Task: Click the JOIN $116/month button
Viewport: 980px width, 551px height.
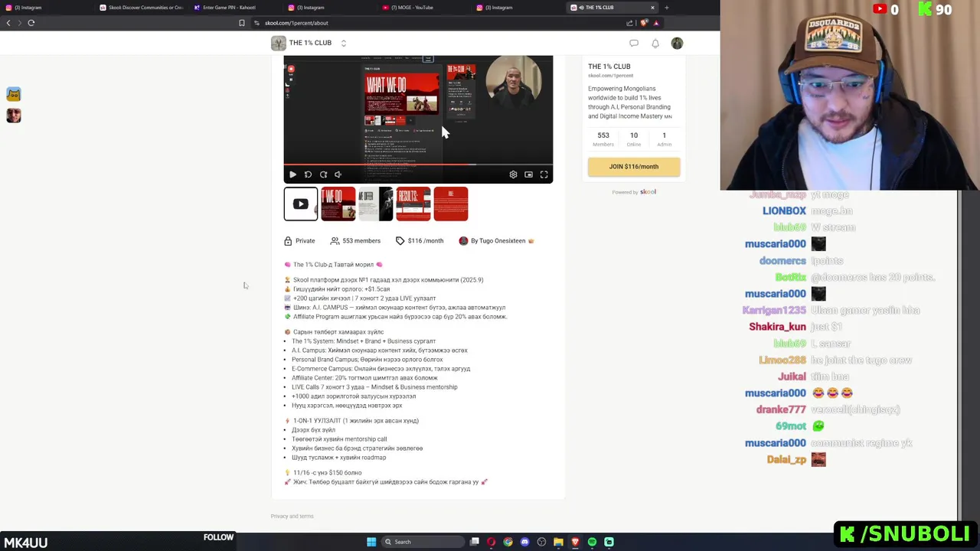Action: 634,166
